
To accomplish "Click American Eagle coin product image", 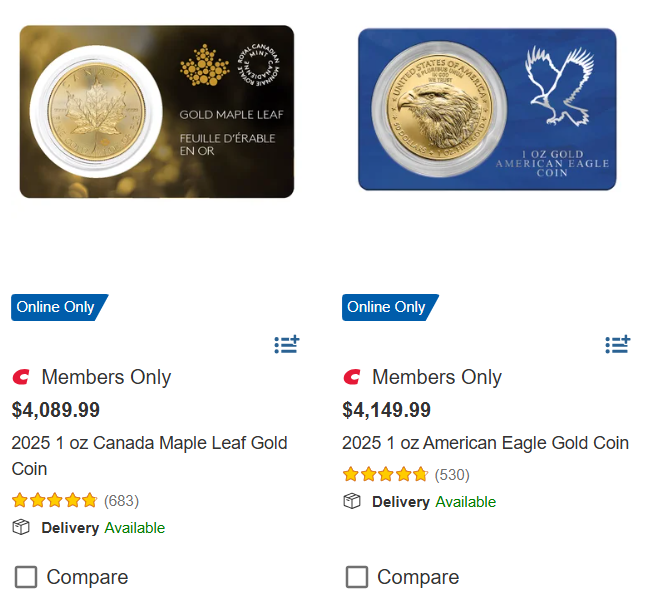I will coord(487,108).
